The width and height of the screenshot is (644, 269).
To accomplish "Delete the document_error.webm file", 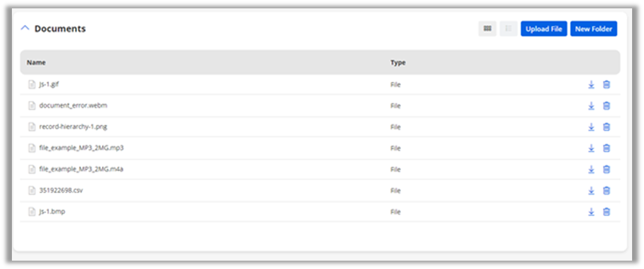I will click(606, 106).
